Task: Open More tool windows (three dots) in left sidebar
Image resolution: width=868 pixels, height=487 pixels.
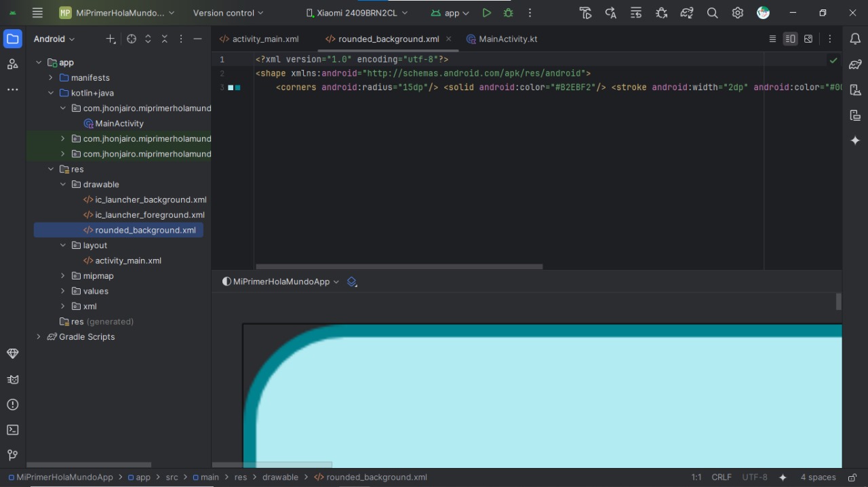Action: 12,90
